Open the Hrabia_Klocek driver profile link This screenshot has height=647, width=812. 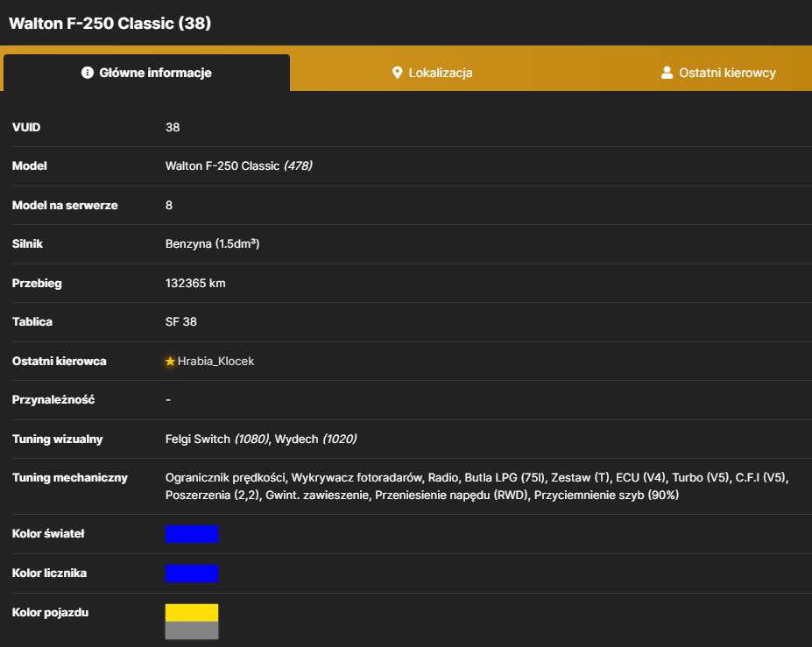coord(216,362)
